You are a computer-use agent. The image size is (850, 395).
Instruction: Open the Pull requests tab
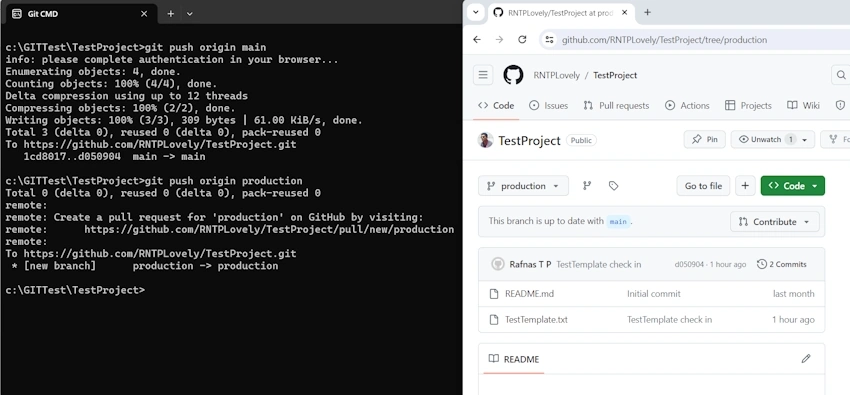616,106
